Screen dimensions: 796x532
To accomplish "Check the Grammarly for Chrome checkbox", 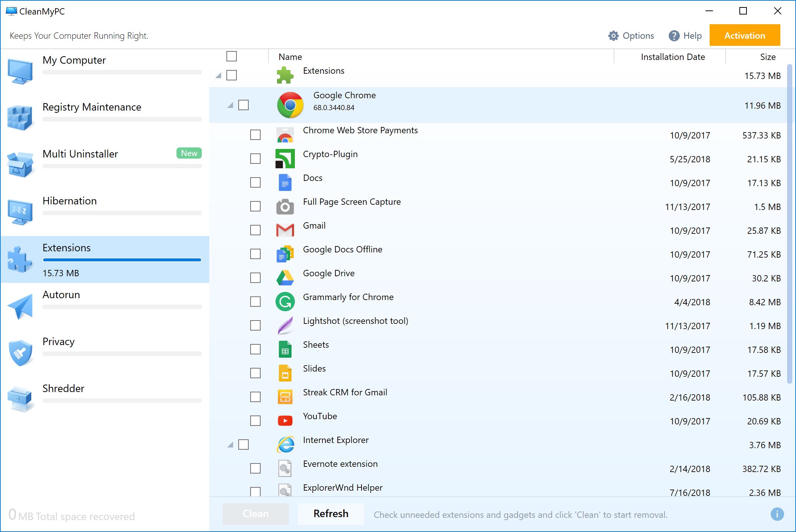I will 255,302.
